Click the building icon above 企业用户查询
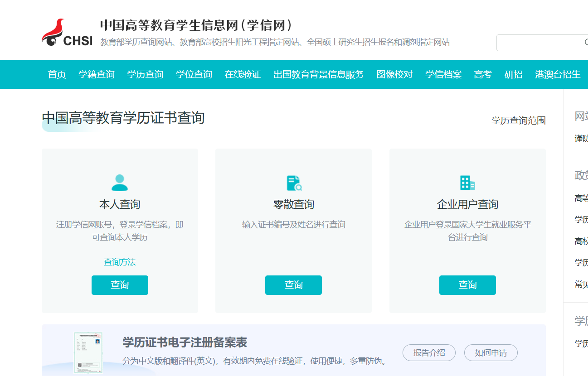Viewport: 588px width, 376px height. point(467,183)
